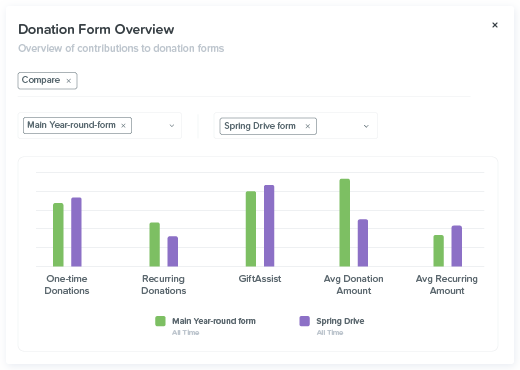Close the Donation Form Overview dialog
520x370 pixels.
495,25
